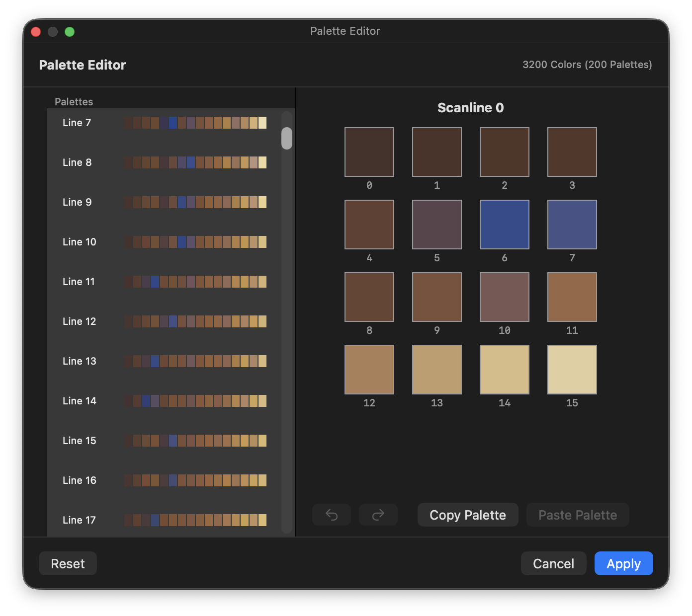Click the Cancel button
Image resolution: width=692 pixels, height=616 pixels.
coord(553,563)
